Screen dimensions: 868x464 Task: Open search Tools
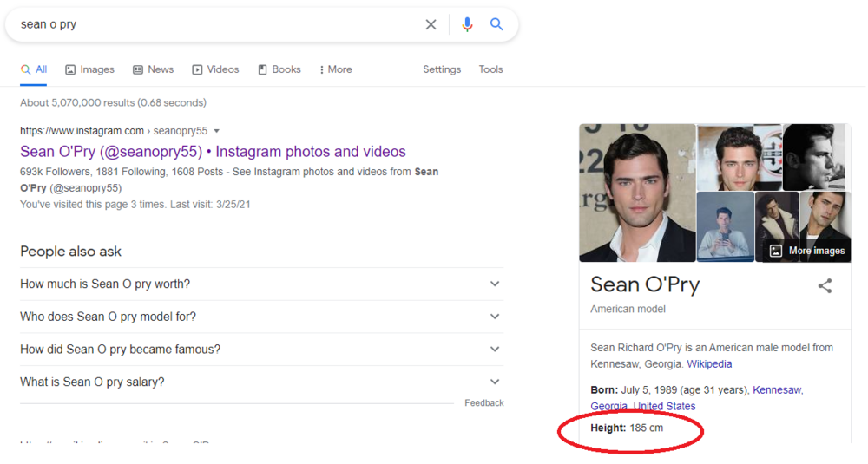[490, 69]
